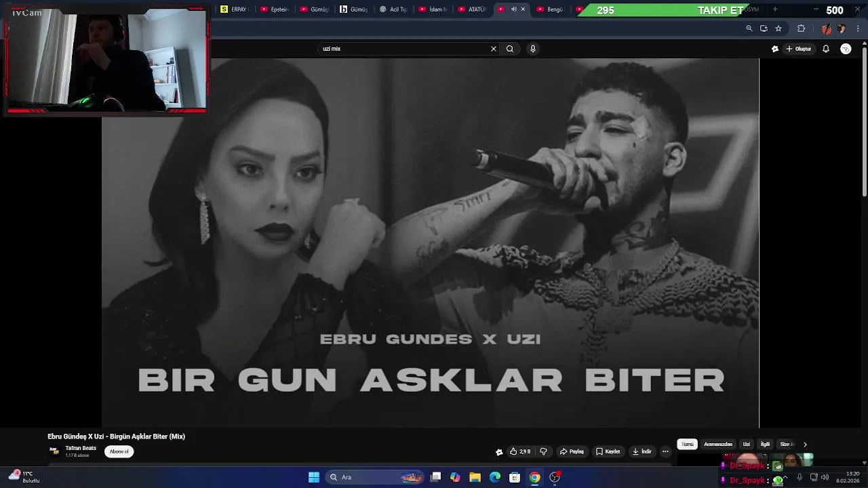Screen dimensions: 868x488
Task: Select the Aramanızdan filter chip
Action: point(718,444)
